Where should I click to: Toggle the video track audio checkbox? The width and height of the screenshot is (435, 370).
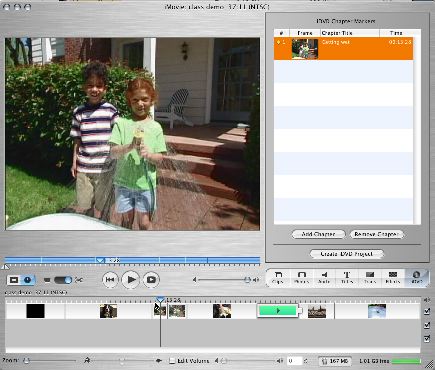click(427, 312)
